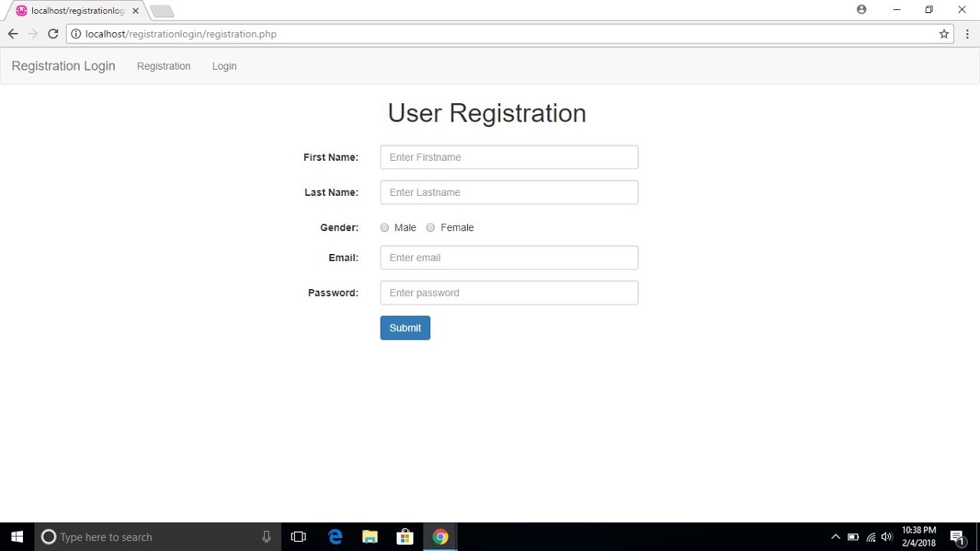Click the Chrome icon in the taskbar
The width and height of the screenshot is (980, 551).
[x=440, y=537]
